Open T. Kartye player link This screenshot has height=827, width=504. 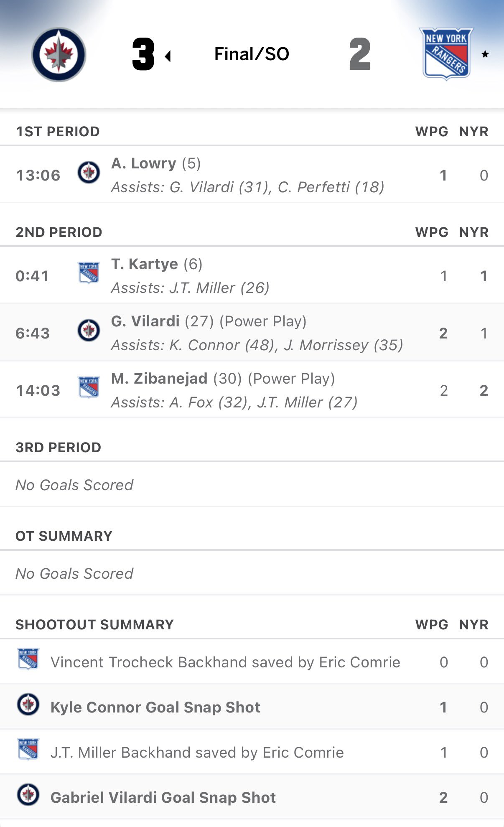pos(144,264)
